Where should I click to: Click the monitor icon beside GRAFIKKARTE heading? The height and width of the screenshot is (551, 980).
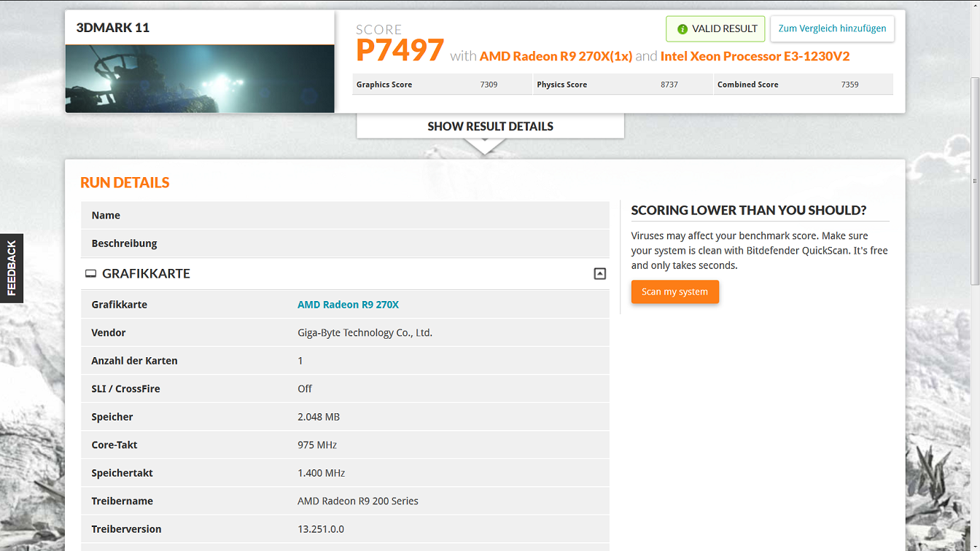pos(90,274)
